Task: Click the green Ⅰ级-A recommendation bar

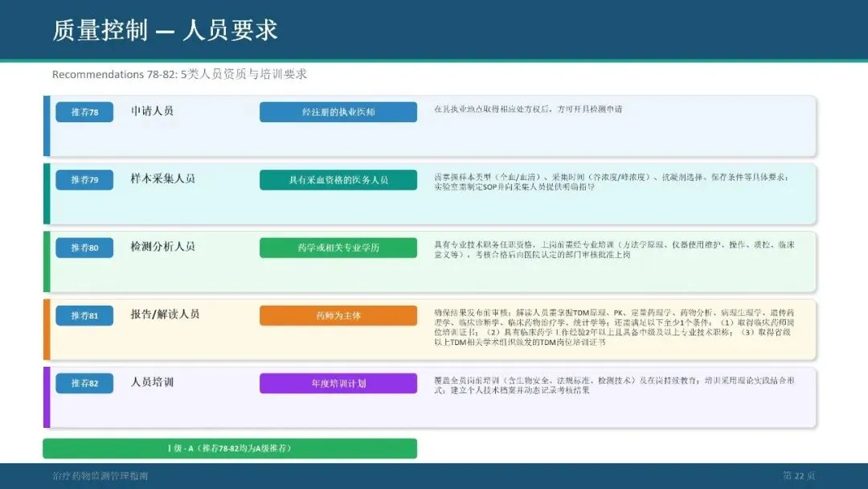Action: 230,449
